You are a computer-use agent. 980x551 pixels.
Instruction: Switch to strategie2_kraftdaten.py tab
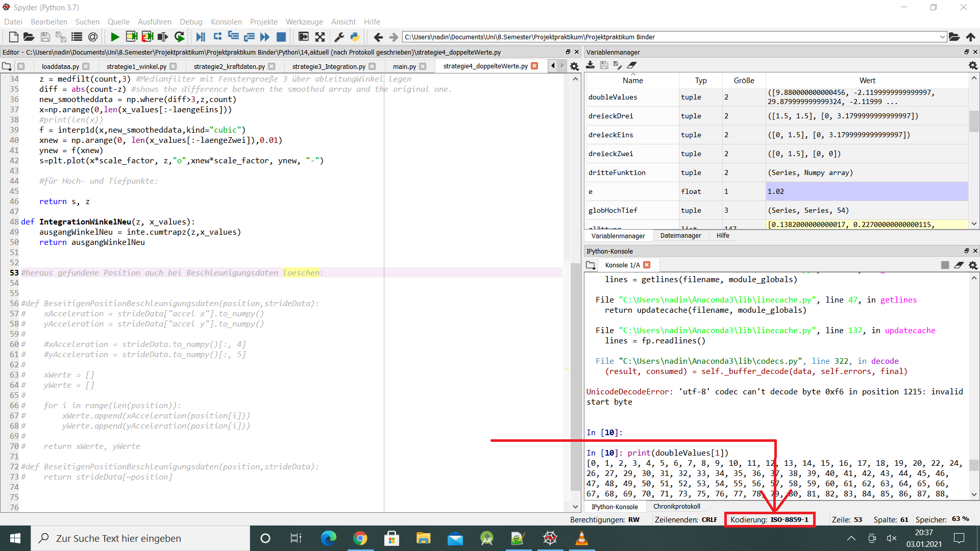click(x=229, y=66)
